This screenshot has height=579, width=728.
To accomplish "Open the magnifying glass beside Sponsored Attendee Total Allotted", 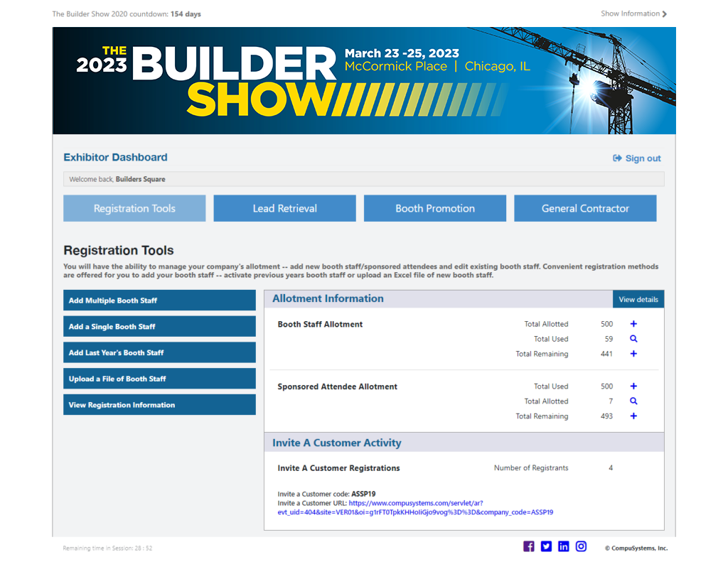I will 633,401.
